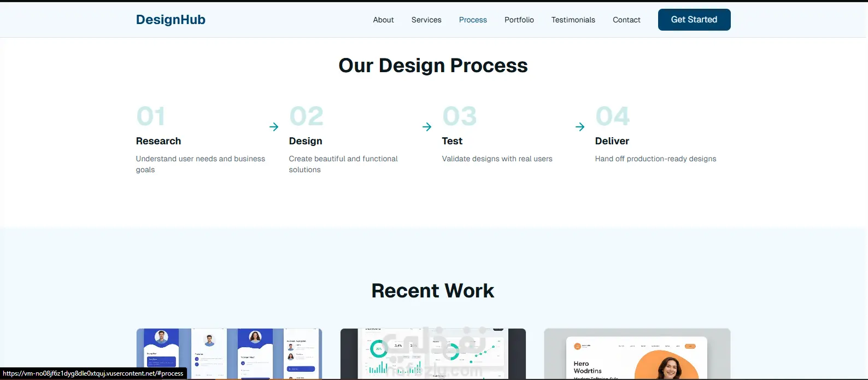
Task: Open the Portfolio nav link
Action: (519, 20)
